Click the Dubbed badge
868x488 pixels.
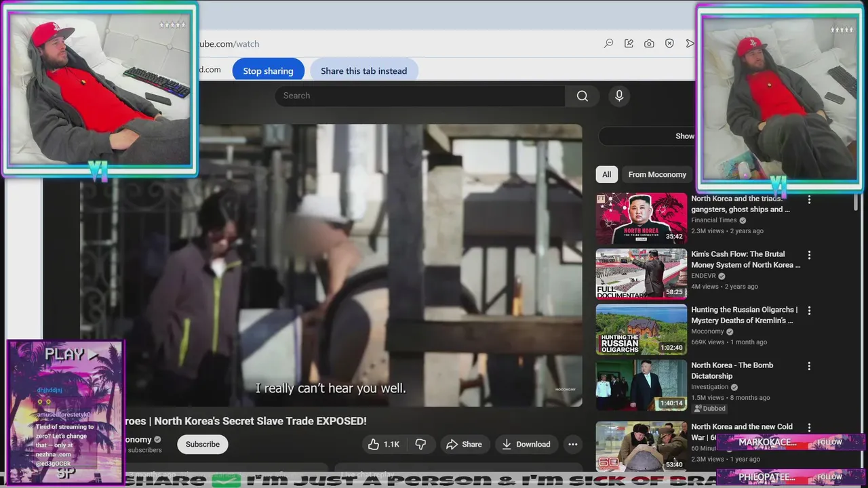710,409
